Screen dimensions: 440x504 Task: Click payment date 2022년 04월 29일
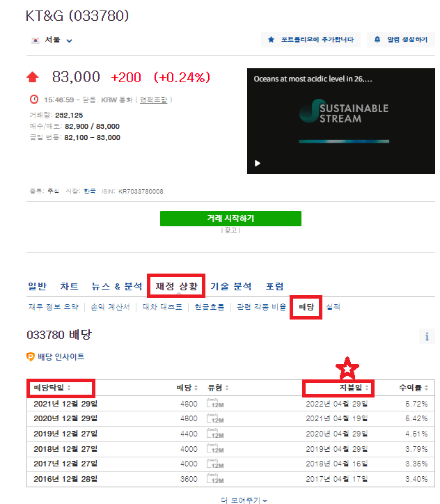tap(337, 404)
